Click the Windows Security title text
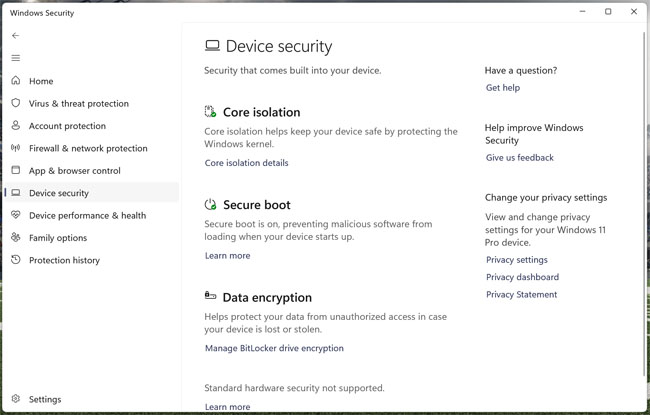 tap(42, 13)
